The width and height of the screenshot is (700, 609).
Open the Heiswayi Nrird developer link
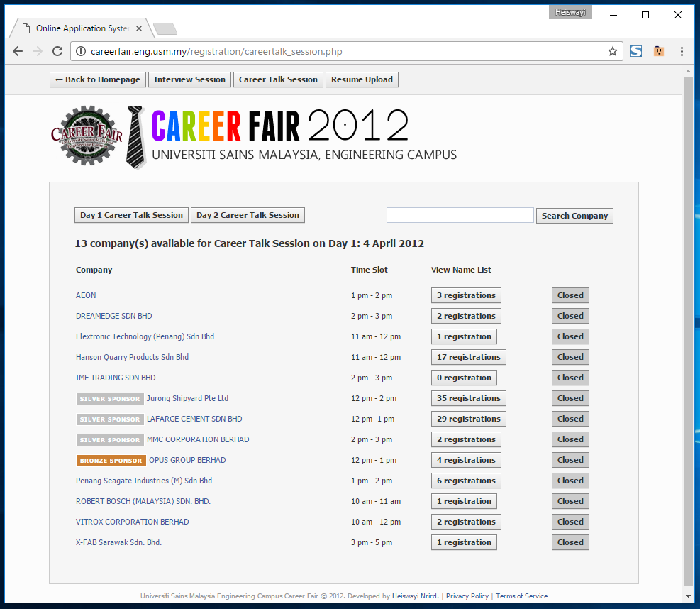415,596
